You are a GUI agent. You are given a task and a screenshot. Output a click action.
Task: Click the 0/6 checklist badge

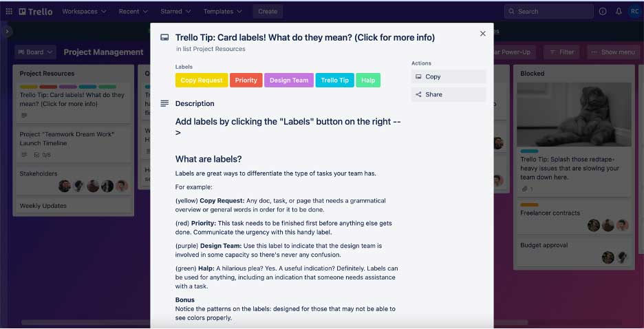click(42, 155)
